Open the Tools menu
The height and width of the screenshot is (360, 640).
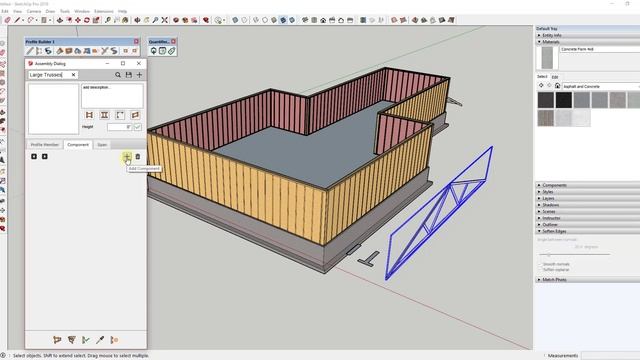(x=65, y=11)
